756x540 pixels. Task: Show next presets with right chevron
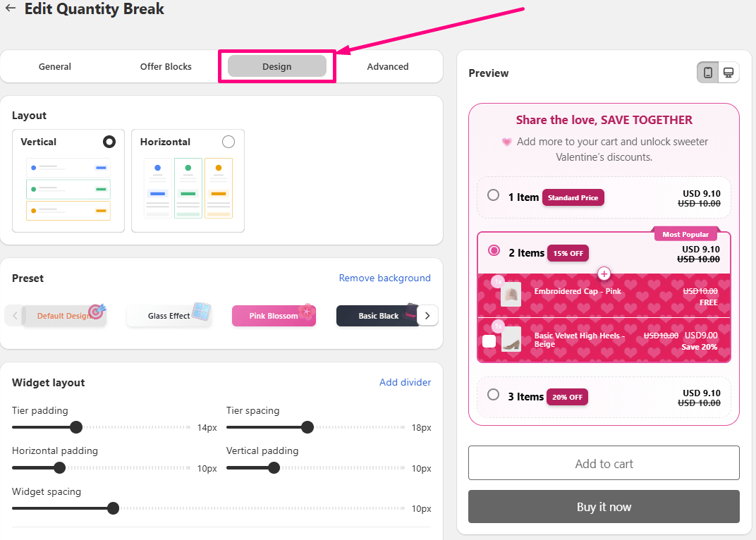(427, 316)
